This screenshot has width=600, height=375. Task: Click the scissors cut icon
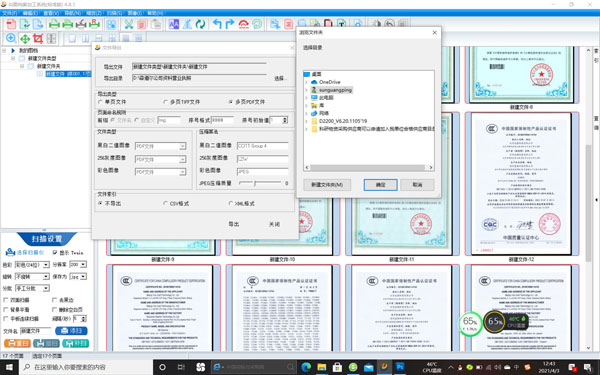pos(129,24)
